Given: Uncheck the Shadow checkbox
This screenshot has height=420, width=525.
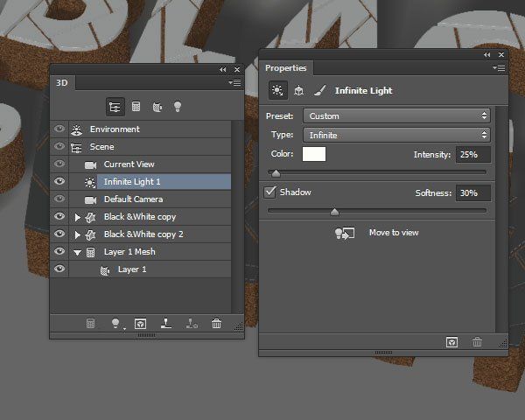Looking at the screenshot, I should pos(269,192).
